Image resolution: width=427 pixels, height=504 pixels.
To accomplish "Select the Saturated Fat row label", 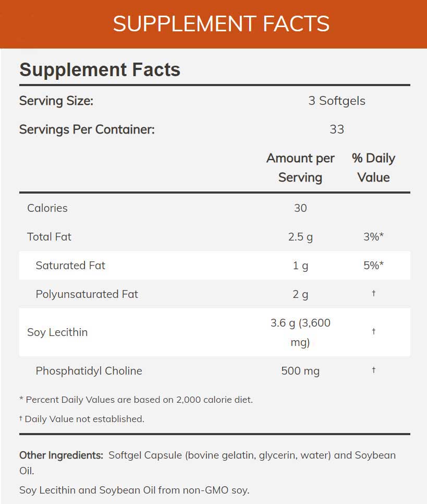I will (x=70, y=265).
